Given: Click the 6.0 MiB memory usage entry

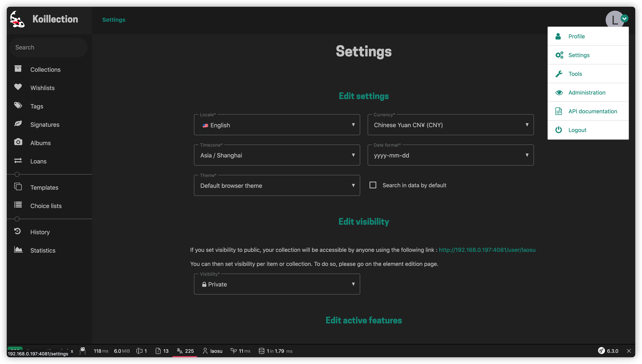Looking at the screenshot, I should [x=122, y=351].
